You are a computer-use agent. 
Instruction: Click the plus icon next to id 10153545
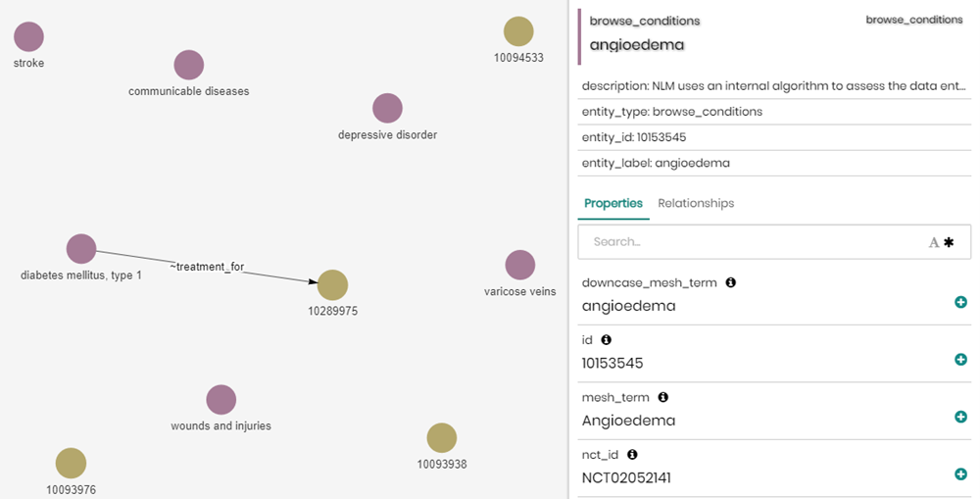click(x=960, y=360)
